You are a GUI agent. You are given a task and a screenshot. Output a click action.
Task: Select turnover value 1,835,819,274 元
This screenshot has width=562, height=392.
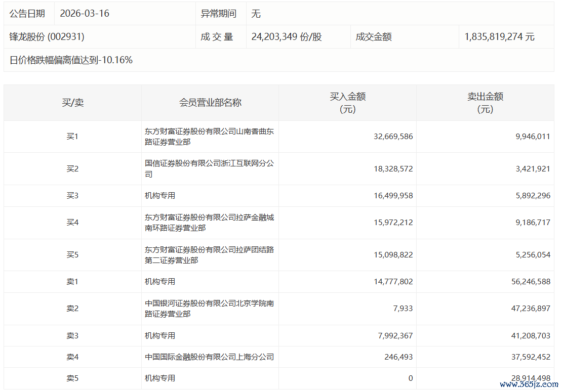coord(500,36)
